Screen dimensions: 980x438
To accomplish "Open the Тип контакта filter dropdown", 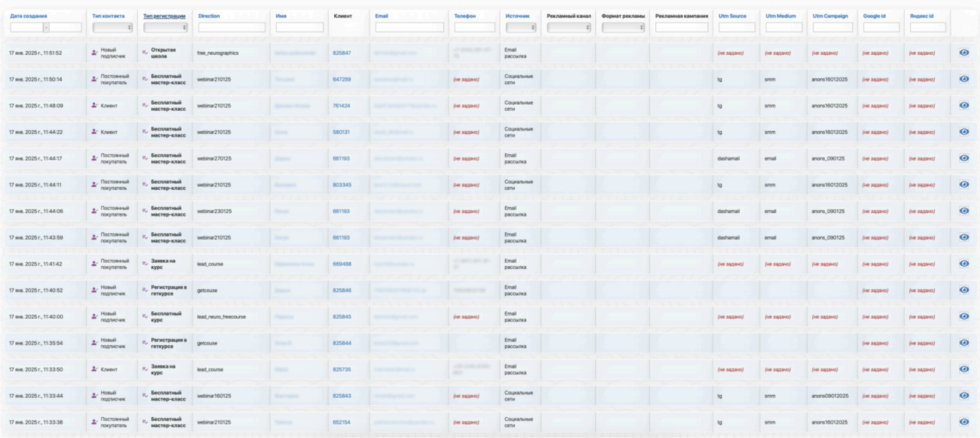I will coord(112,27).
